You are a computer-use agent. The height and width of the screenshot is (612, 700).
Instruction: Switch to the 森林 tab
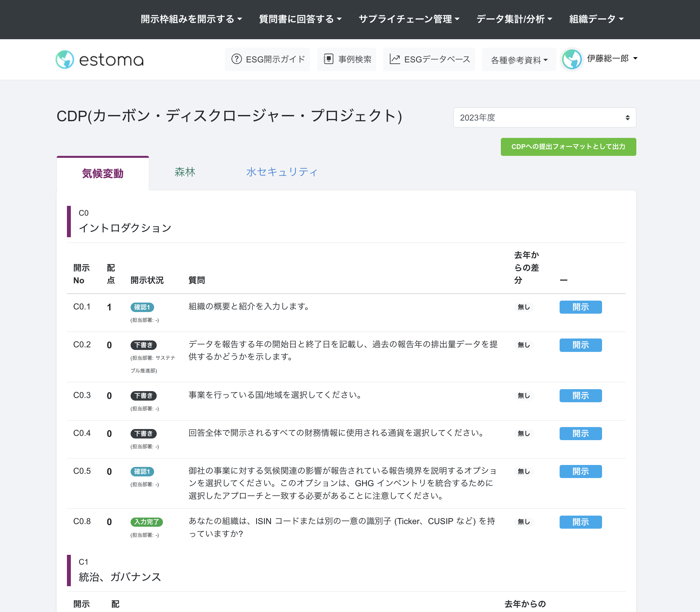point(185,172)
